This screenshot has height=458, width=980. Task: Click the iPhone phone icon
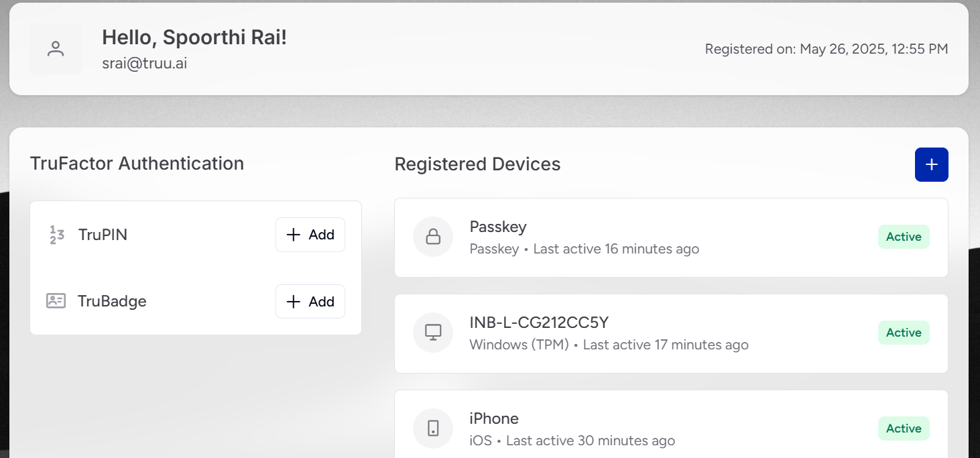pyautogui.click(x=433, y=428)
